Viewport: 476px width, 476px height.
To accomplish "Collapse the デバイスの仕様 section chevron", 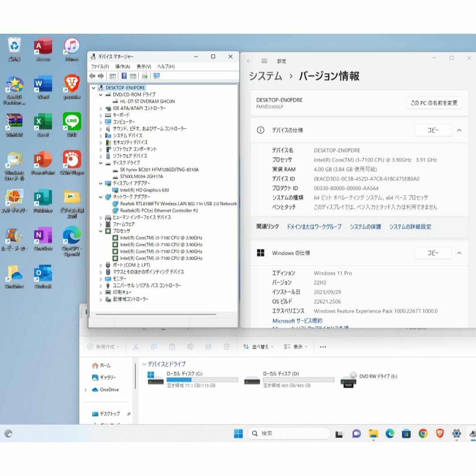I will click(459, 130).
